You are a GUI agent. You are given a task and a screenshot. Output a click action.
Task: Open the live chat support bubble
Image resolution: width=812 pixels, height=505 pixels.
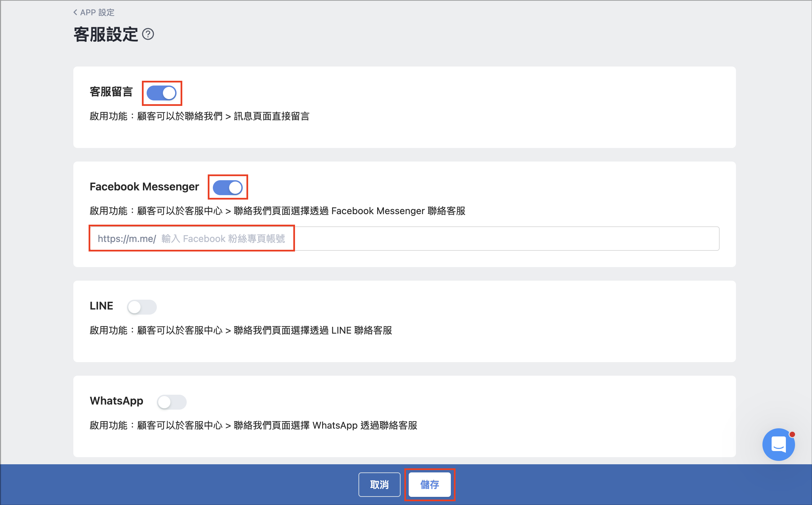coord(779,445)
